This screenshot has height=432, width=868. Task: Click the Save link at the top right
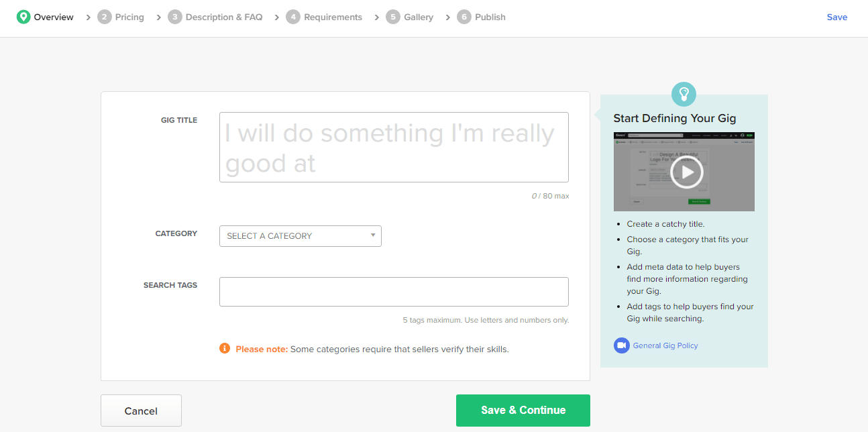[x=837, y=17]
